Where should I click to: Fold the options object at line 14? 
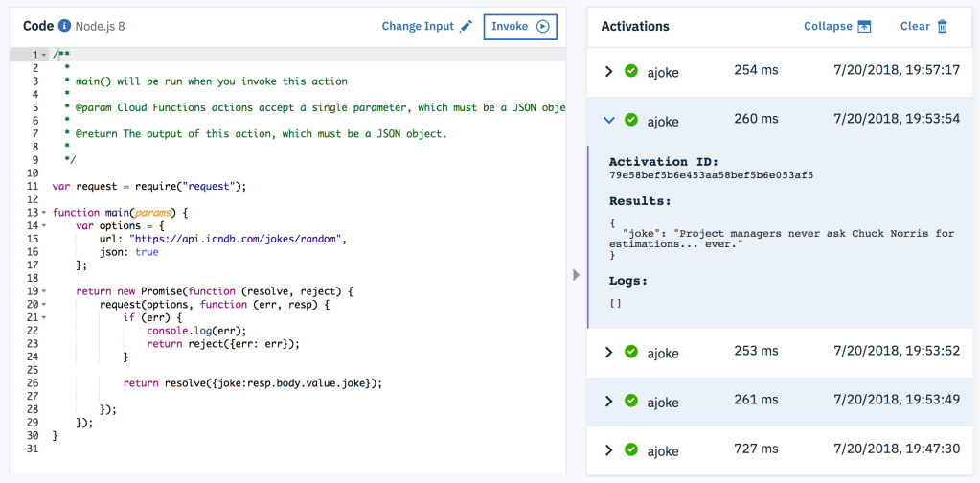(44, 225)
